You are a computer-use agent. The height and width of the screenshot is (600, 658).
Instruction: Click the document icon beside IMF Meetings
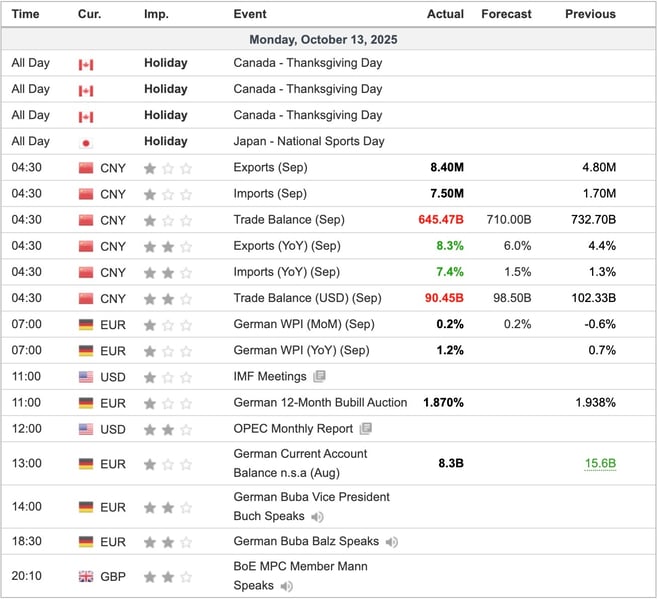(319, 377)
